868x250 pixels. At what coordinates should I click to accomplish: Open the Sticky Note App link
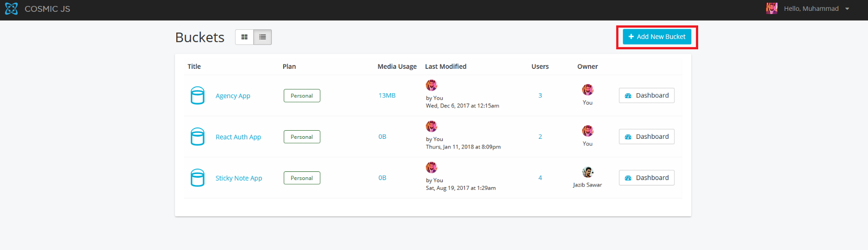pos(239,178)
